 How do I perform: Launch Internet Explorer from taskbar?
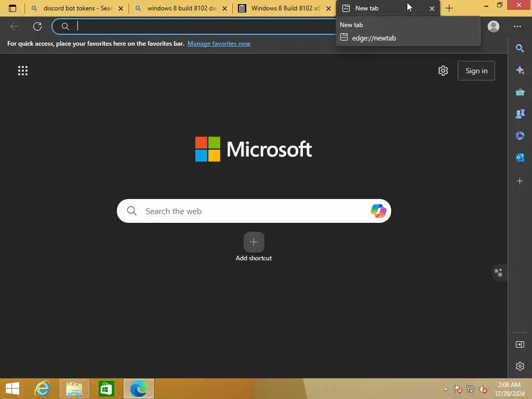(43, 389)
